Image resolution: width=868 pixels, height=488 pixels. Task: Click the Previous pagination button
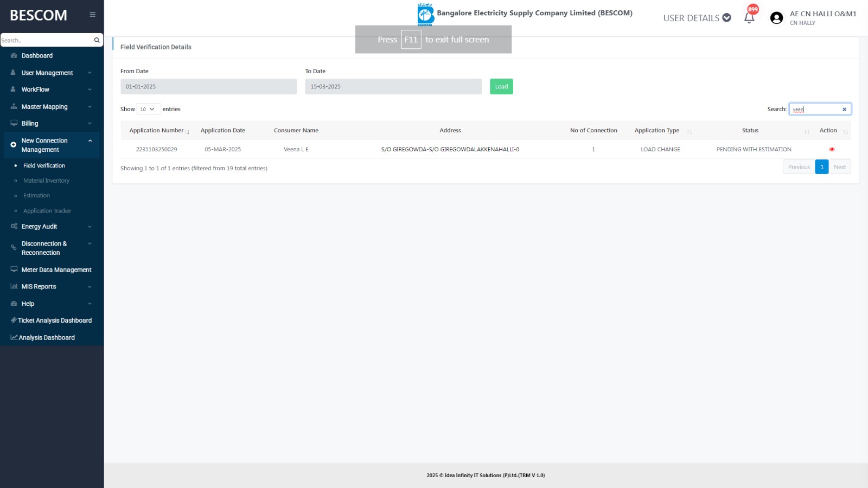[799, 167]
